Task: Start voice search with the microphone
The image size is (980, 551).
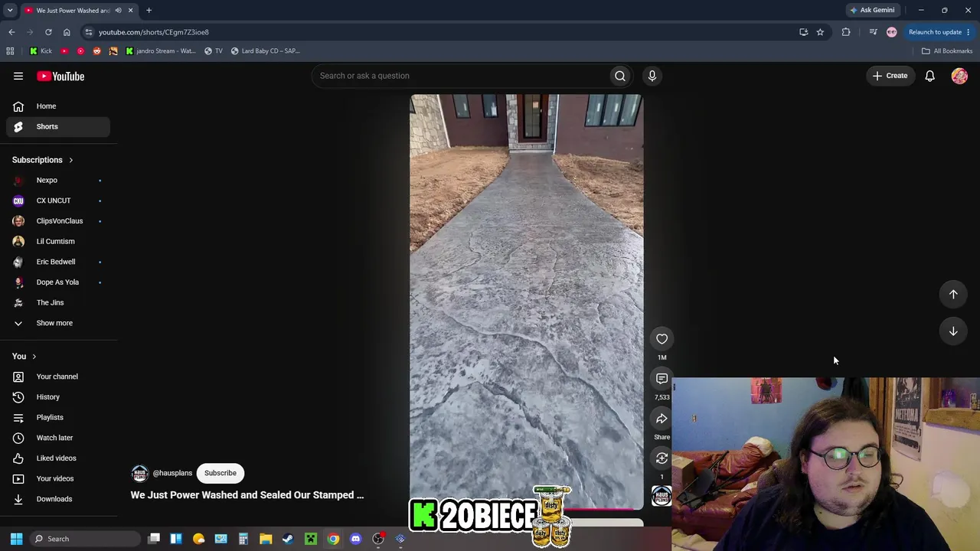Action: point(652,76)
